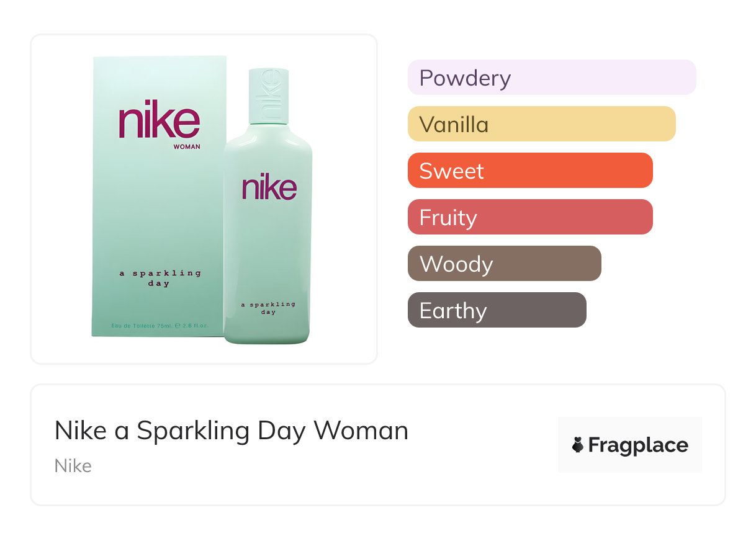
Task: Click the orange Sweet accord bar
Action: (529, 171)
